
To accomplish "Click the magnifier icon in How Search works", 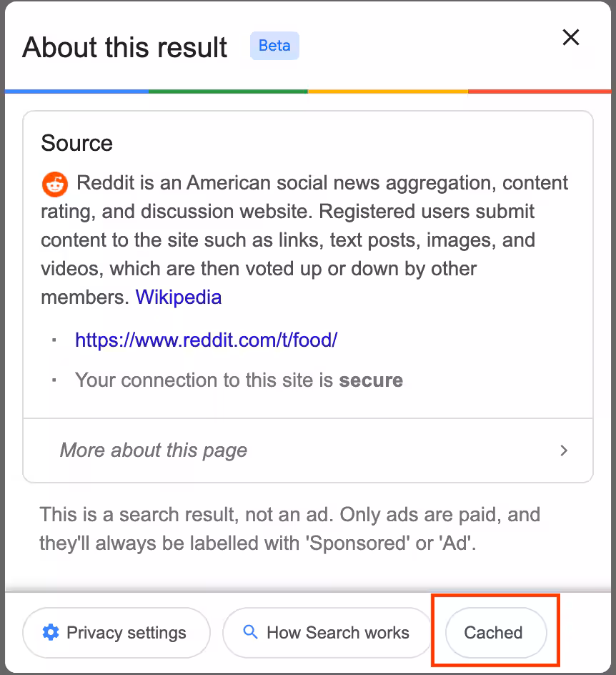I will 250,632.
